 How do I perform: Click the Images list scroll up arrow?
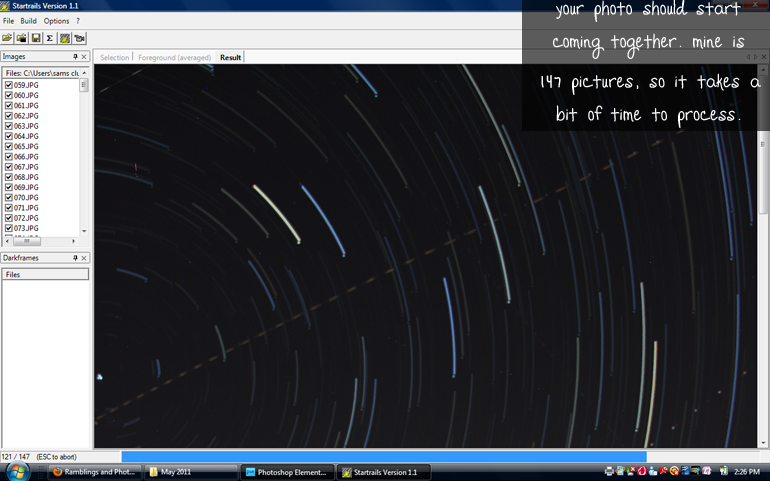(84, 73)
